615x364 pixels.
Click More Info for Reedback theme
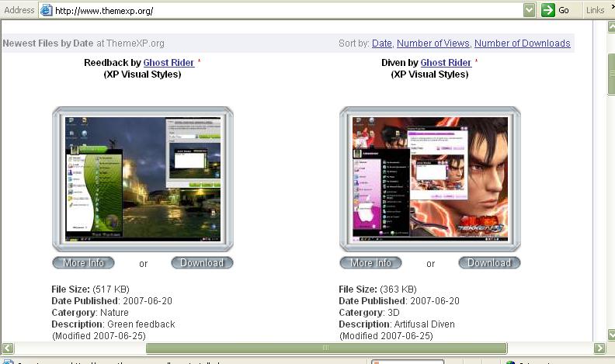click(x=83, y=262)
